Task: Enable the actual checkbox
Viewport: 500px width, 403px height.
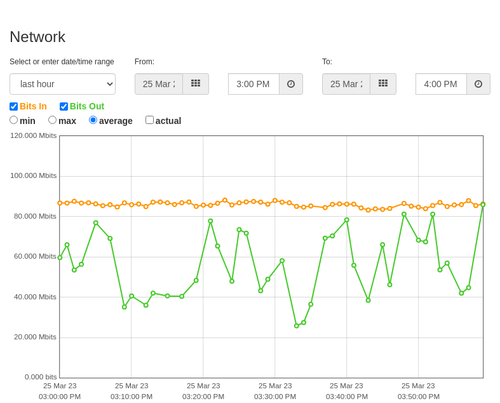Action: point(150,120)
